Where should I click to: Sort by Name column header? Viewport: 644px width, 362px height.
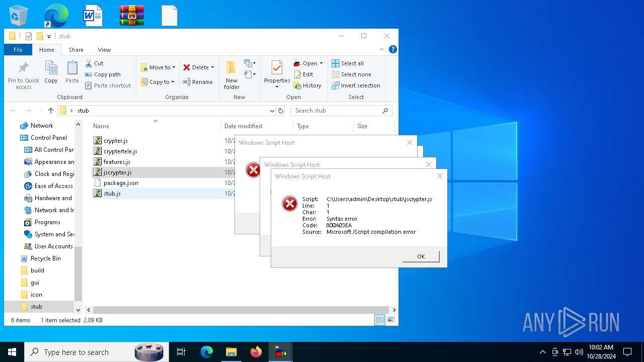tap(101, 126)
